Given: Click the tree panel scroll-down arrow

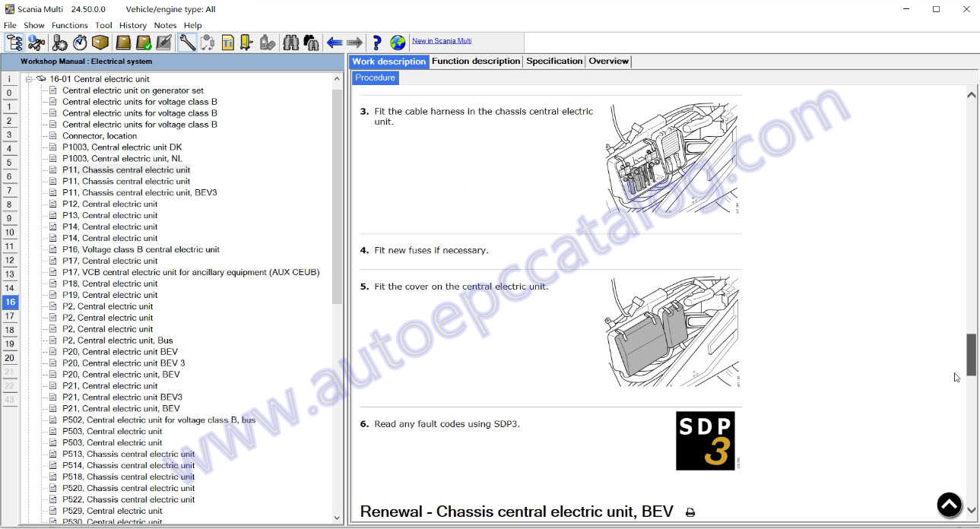Looking at the screenshot, I should click(338, 518).
